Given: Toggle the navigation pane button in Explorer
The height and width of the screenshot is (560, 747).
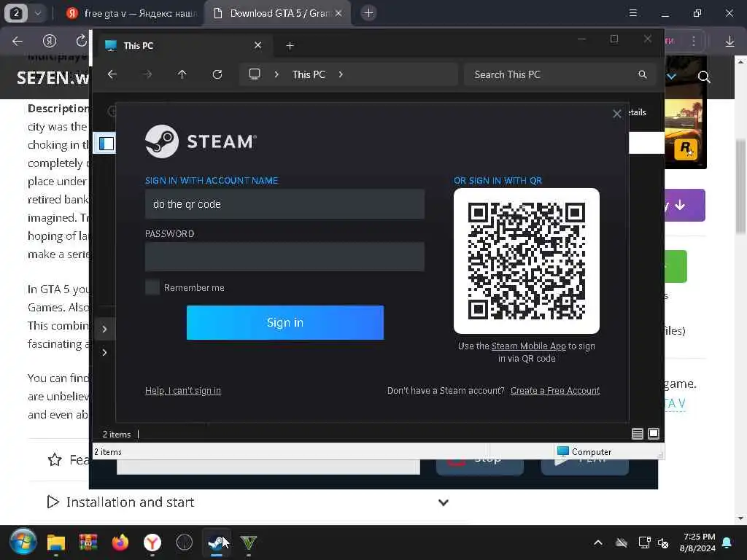Looking at the screenshot, I should (x=107, y=144).
